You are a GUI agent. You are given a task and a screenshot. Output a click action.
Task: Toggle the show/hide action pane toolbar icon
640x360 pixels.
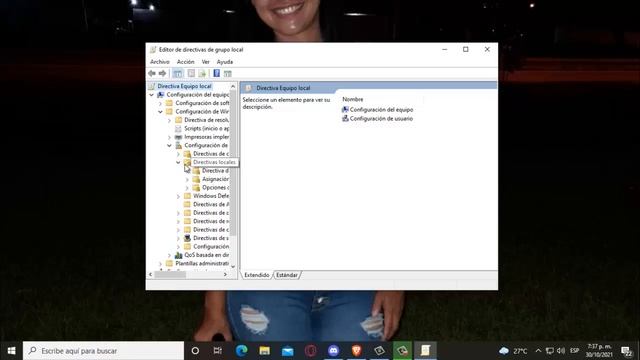point(228,73)
